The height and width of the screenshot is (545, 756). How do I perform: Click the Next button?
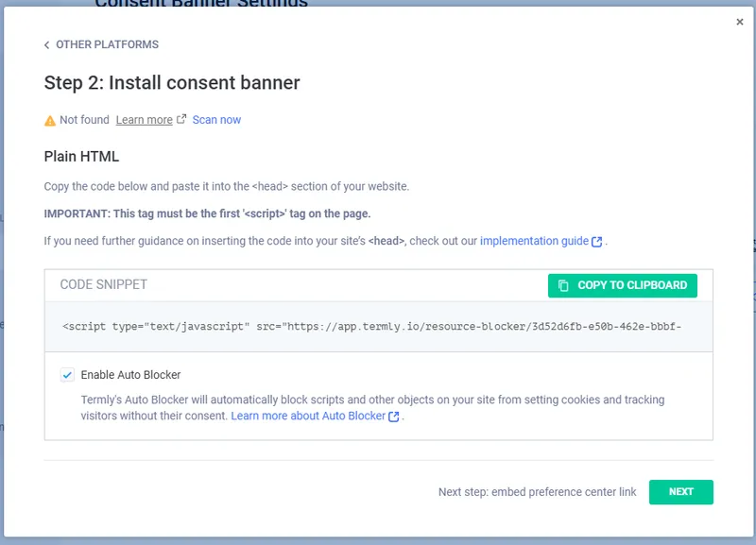pos(681,492)
